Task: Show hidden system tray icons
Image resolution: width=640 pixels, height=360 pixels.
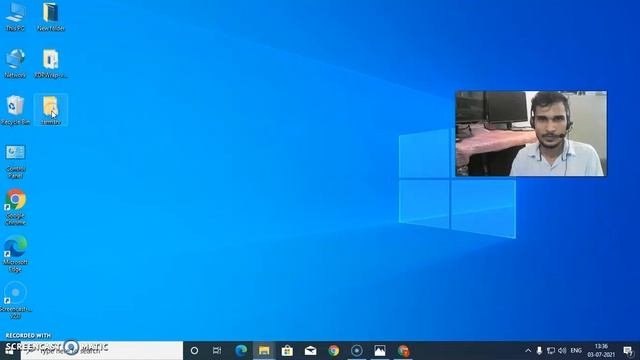Action: click(x=528, y=350)
